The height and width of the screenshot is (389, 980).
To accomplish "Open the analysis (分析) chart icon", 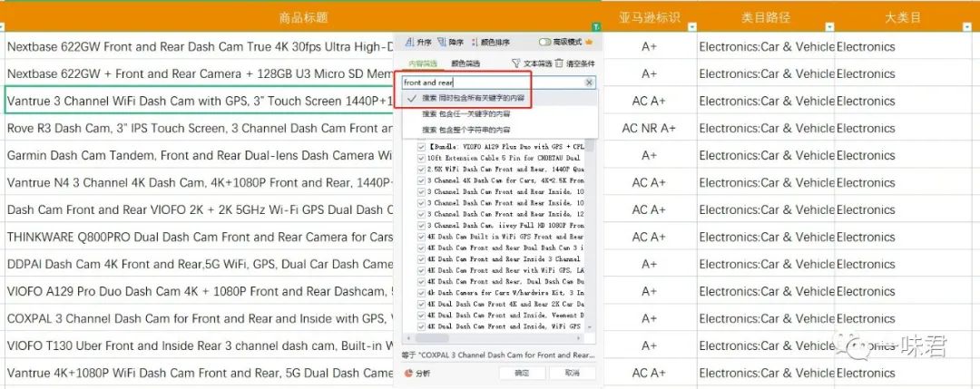I will [408, 373].
